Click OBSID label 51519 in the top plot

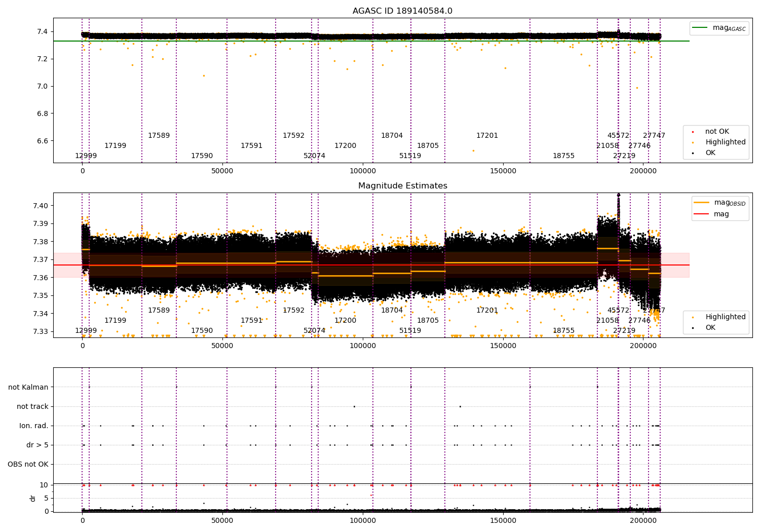pyautogui.click(x=410, y=156)
